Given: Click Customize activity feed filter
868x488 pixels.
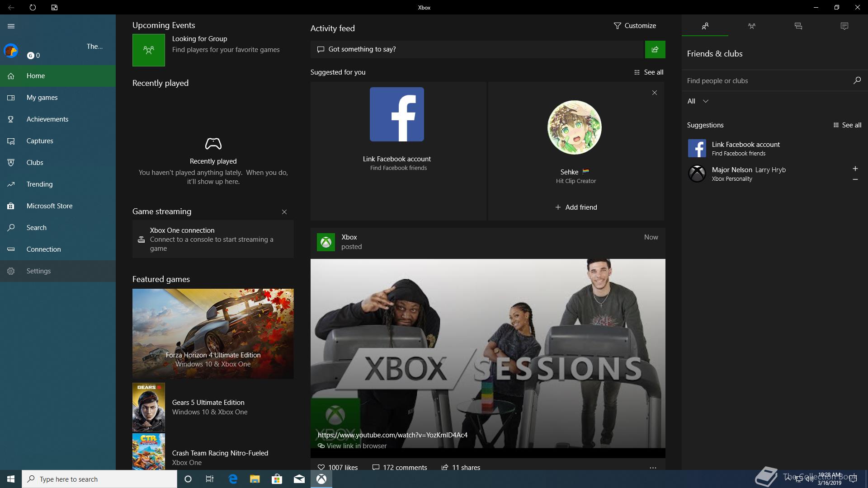Looking at the screenshot, I should coord(635,26).
